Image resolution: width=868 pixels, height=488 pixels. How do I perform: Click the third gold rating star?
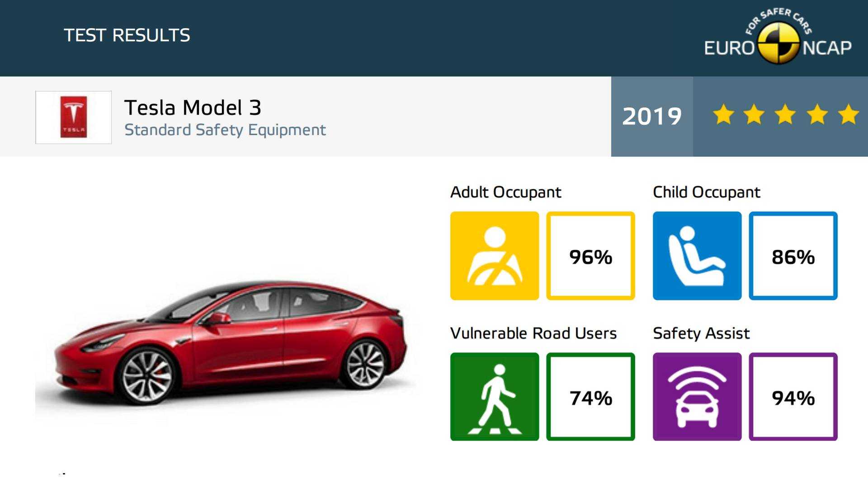786,114
